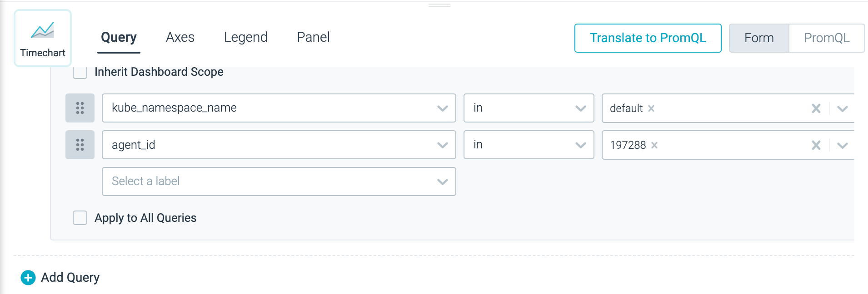Expand the agent_id values dropdown chevron
The height and width of the screenshot is (294, 868).
[843, 145]
